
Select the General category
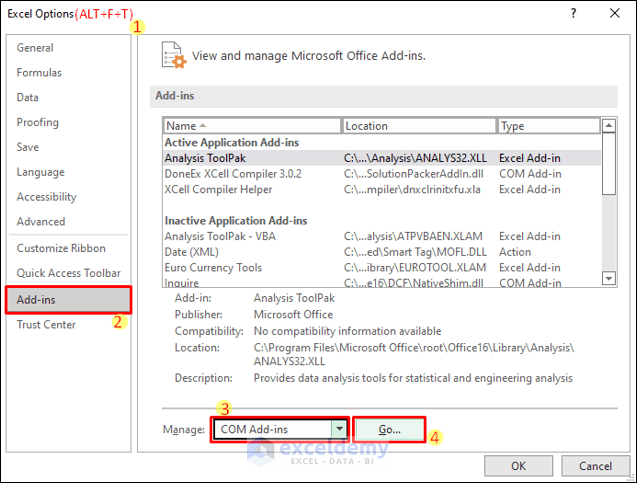[x=36, y=48]
